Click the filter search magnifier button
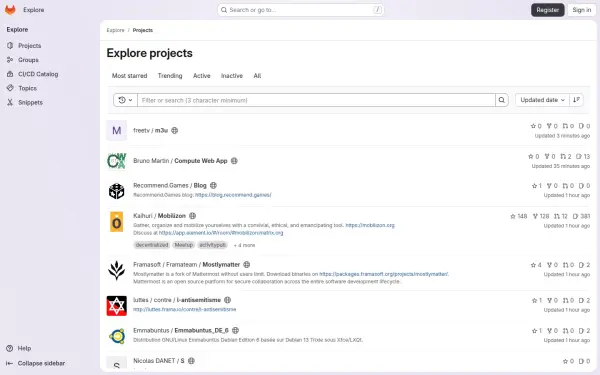The width and height of the screenshot is (600, 375). pos(501,100)
